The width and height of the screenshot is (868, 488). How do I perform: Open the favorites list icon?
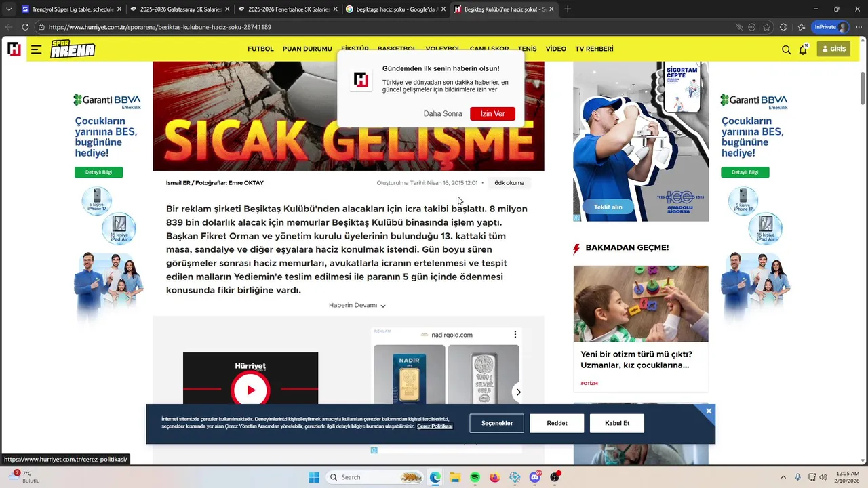[802, 27]
